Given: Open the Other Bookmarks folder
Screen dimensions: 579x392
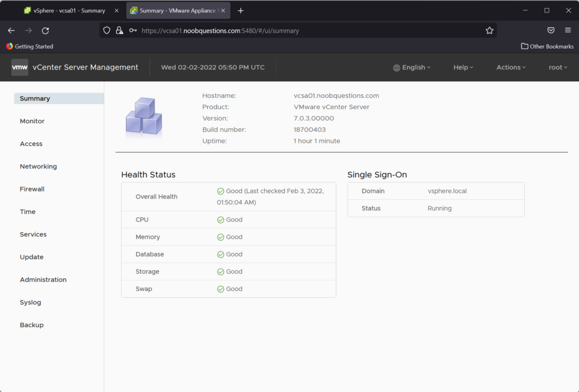Looking at the screenshot, I should 547,46.
